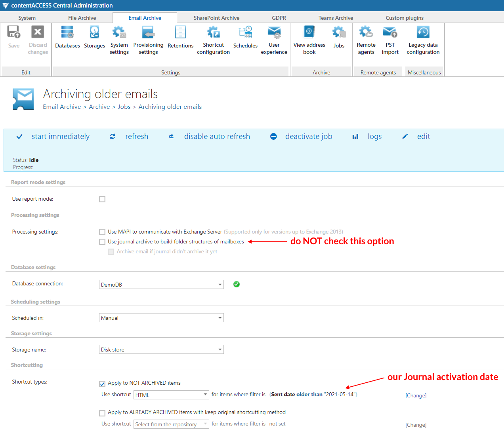504x437 pixels.
Task: Expand the Storage name dropdown
Action: coord(220,350)
